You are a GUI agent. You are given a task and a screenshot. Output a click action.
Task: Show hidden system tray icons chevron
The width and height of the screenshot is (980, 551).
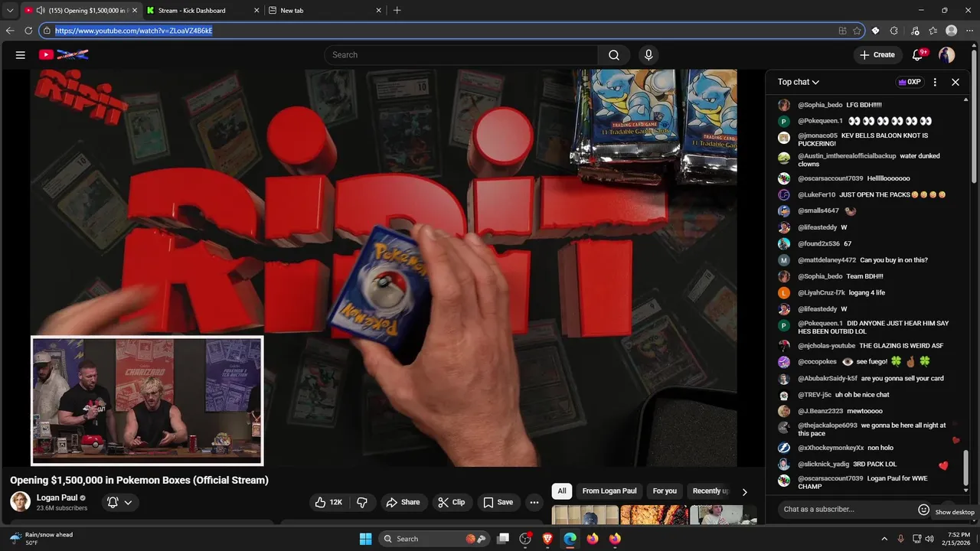click(884, 539)
